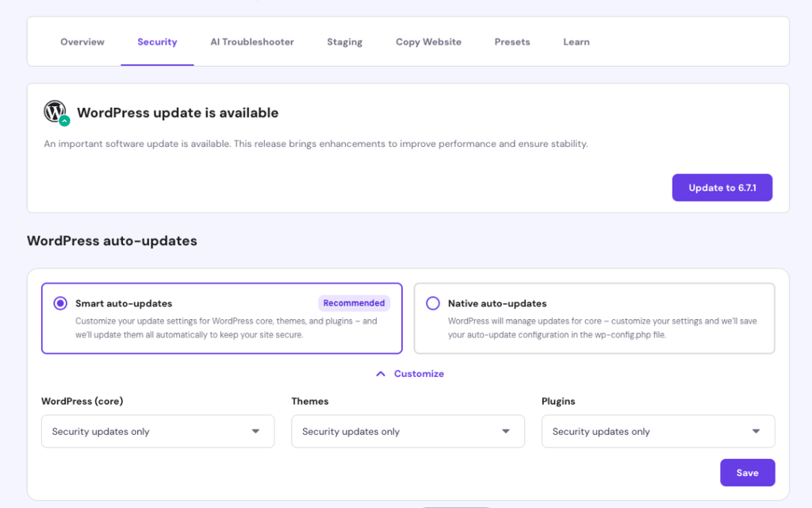Screen dimensions: 812x508
Task: Go to the AI Troubleshooter tab
Action: click(252, 42)
